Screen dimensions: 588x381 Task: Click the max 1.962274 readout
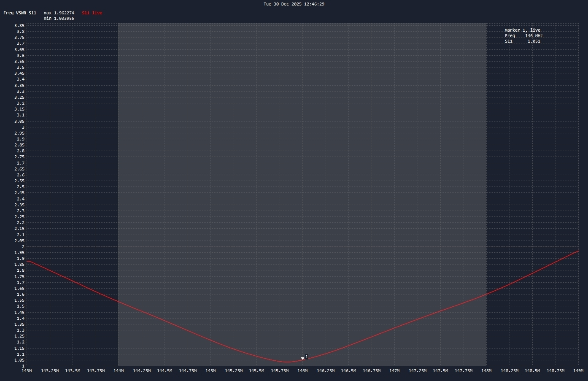[x=59, y=13]
